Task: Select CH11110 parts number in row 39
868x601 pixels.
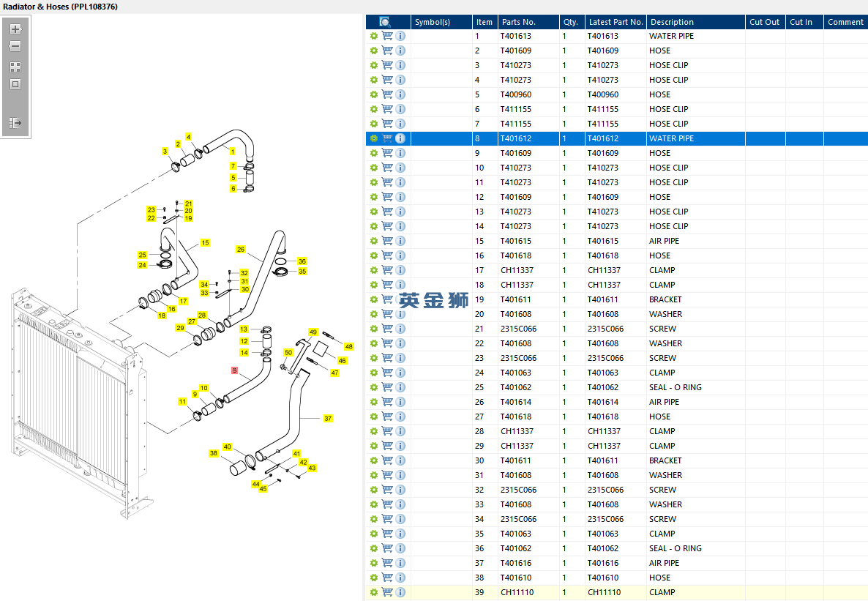Action: (x=517, y=592)
